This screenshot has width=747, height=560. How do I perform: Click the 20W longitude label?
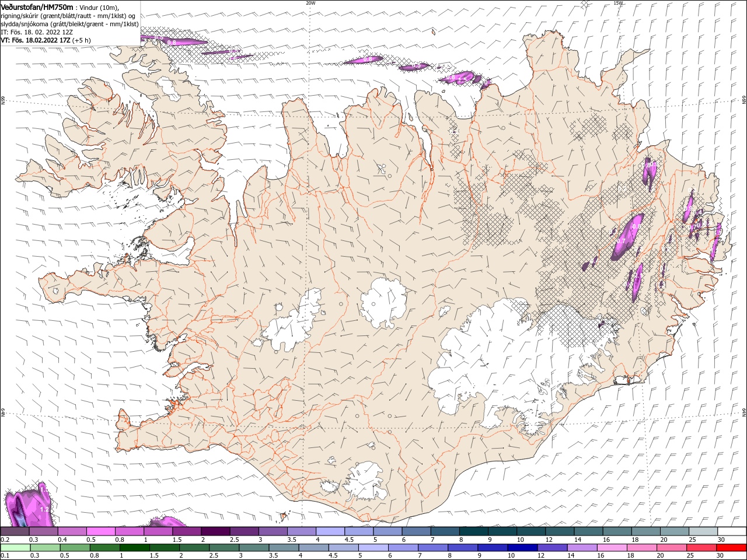click(x=310, y=3)
